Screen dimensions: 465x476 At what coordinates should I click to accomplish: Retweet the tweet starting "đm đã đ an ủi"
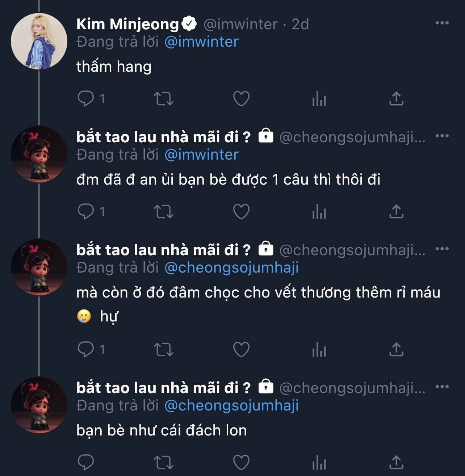pos(164,211)
